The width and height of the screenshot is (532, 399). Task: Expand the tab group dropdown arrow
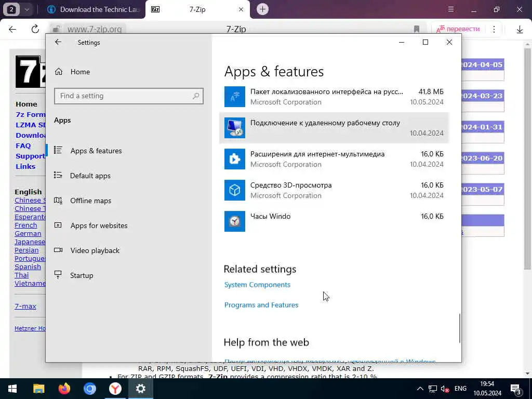coord(27,9)
